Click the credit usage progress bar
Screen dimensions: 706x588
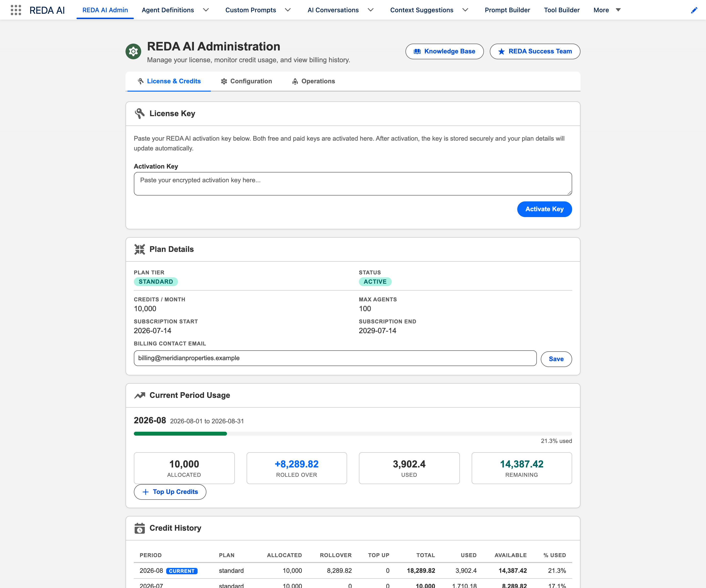[x=353, y=433]
